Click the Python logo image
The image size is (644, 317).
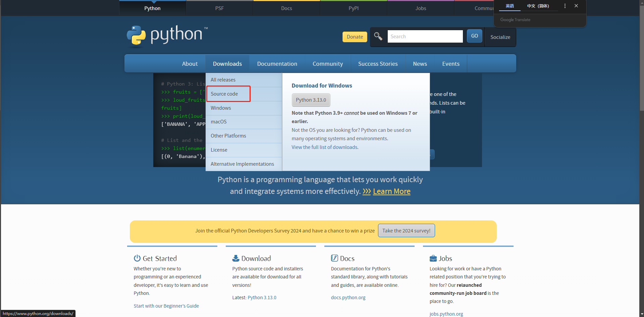(x=167, y=36)
